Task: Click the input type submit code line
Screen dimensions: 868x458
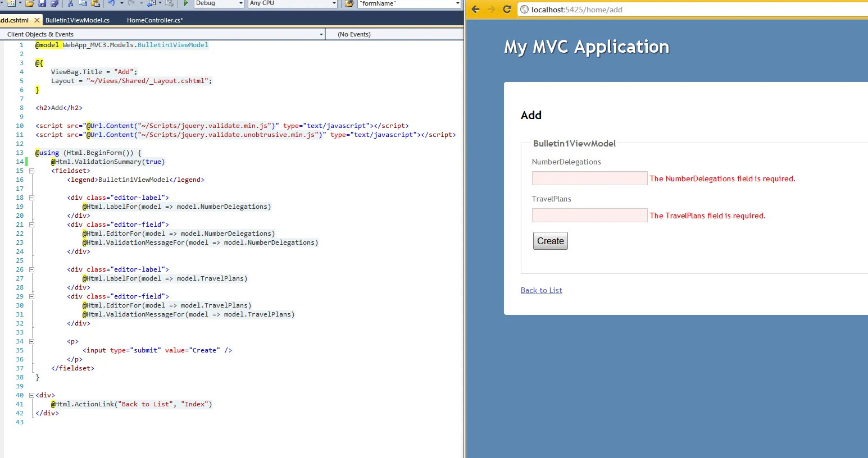Action: [x=157, y=350]
